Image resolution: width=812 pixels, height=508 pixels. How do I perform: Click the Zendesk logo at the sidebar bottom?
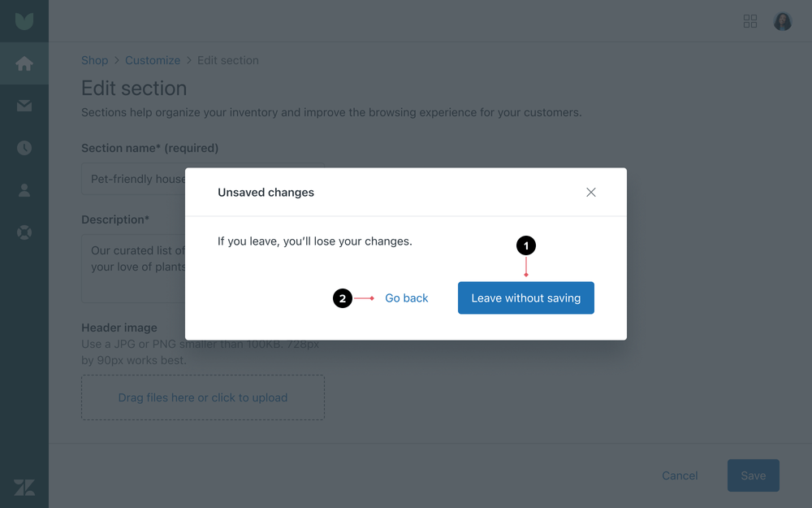pos(24,487)
